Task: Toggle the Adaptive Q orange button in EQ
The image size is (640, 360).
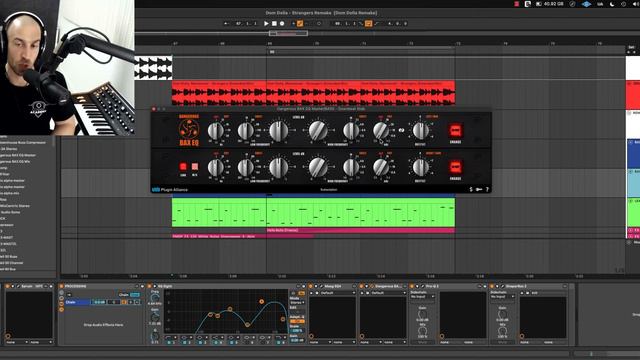Action: (x=297, y=321)
